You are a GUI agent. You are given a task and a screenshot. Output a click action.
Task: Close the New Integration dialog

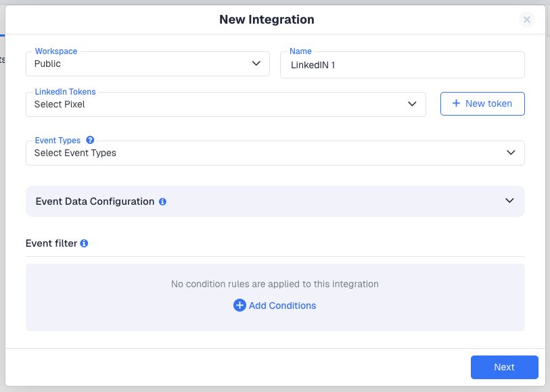pos(527,20)
